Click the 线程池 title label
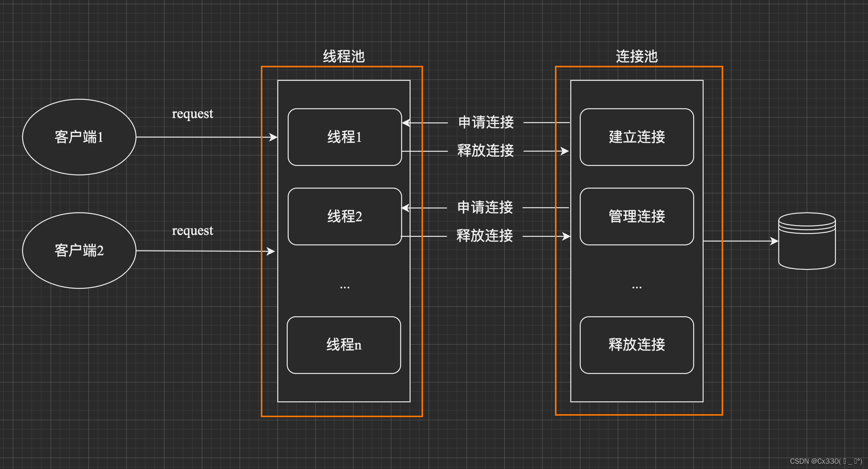The width and height of the screenshot is (868, 469). (x=344, y=56)
